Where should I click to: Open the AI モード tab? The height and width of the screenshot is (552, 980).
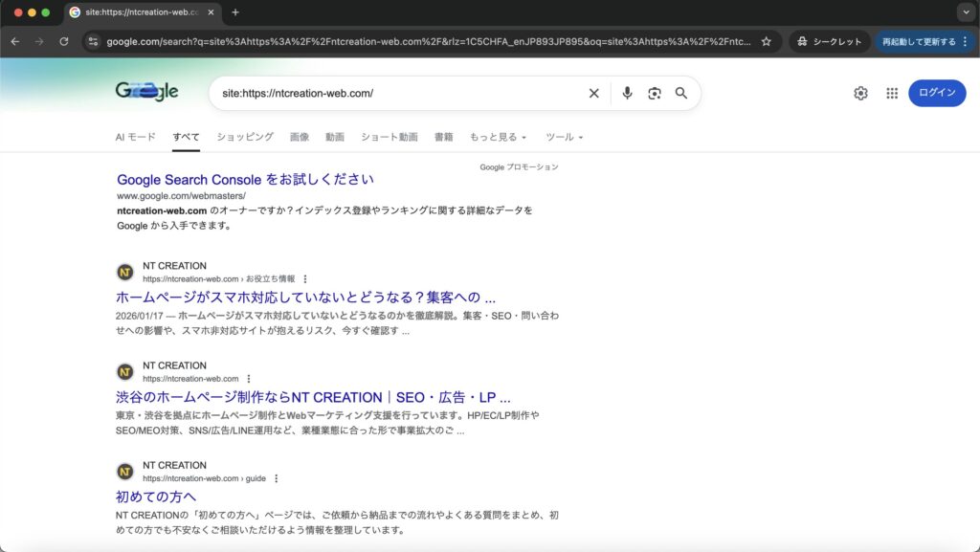[135, 137]
